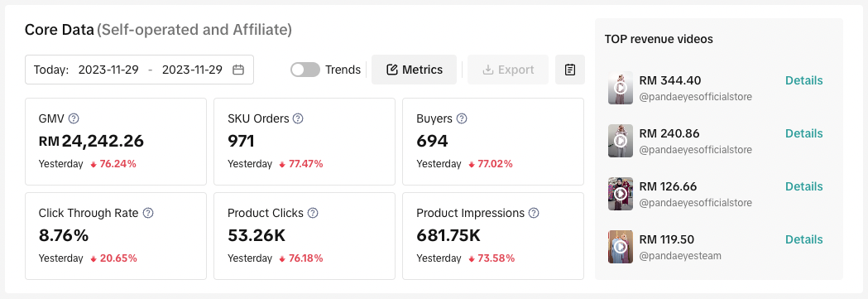Click the Buyers value 694
Screen dimensions: 868x299
[432, 141]
